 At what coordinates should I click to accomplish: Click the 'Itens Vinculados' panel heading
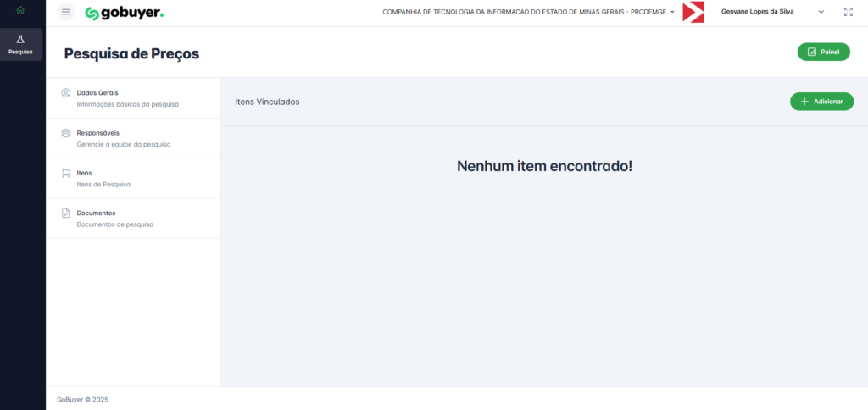click(267, 102)
